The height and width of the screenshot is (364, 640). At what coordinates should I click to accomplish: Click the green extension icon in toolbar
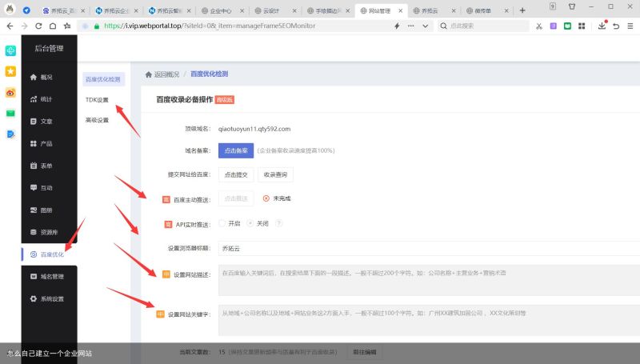[x=567, y=26]
